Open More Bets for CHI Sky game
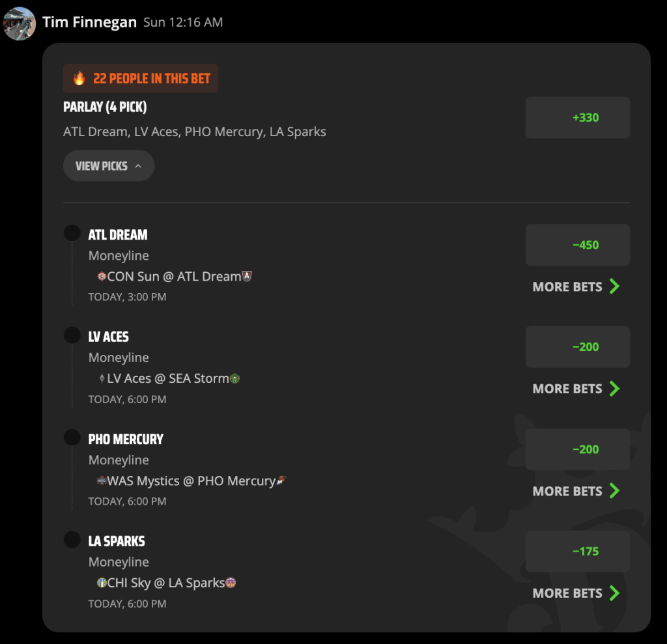The image size is (667, 644). click(576, 593)
